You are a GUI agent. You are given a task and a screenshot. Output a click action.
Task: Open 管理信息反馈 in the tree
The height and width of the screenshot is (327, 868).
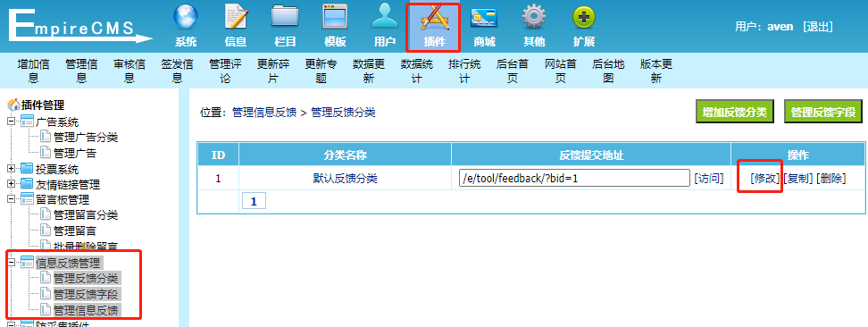pos(86,310)
